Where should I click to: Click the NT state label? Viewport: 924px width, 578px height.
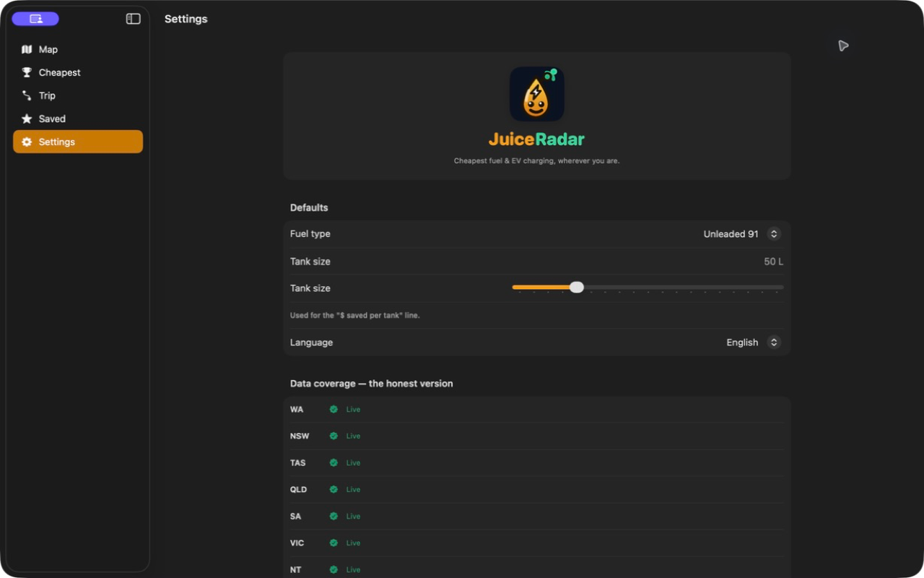(296, 570)
